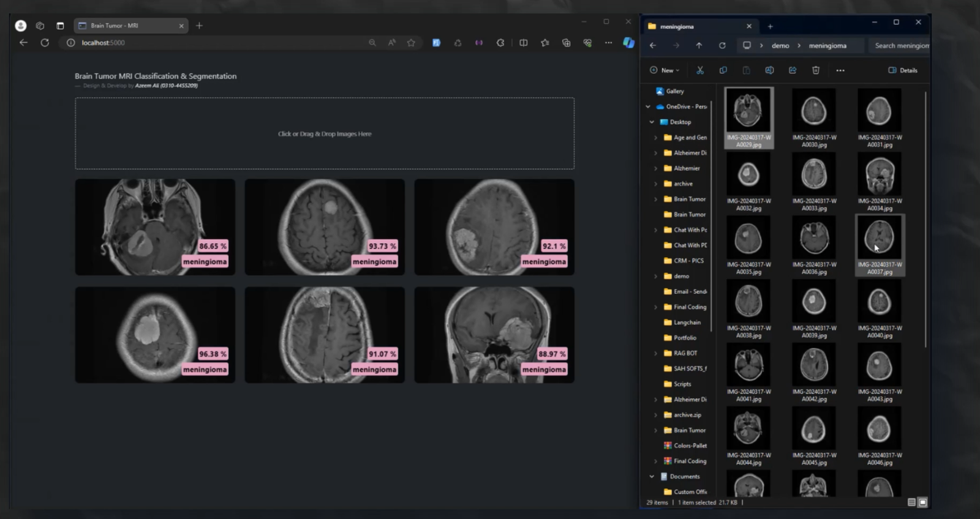Expand the Age and Gen folder node
980x519 pixels.
(656, 138)
